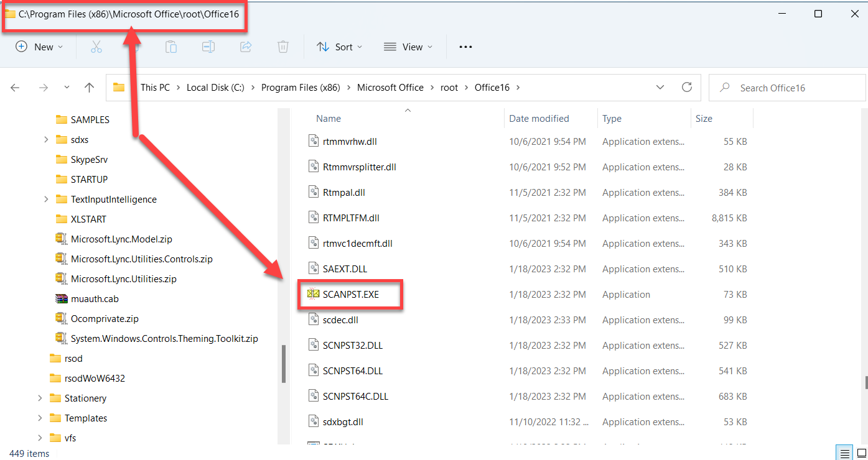Click the Office16 breadcrumb segment
Image resolution: width=868 pixels, height=460 pixels.
point(492,88)
